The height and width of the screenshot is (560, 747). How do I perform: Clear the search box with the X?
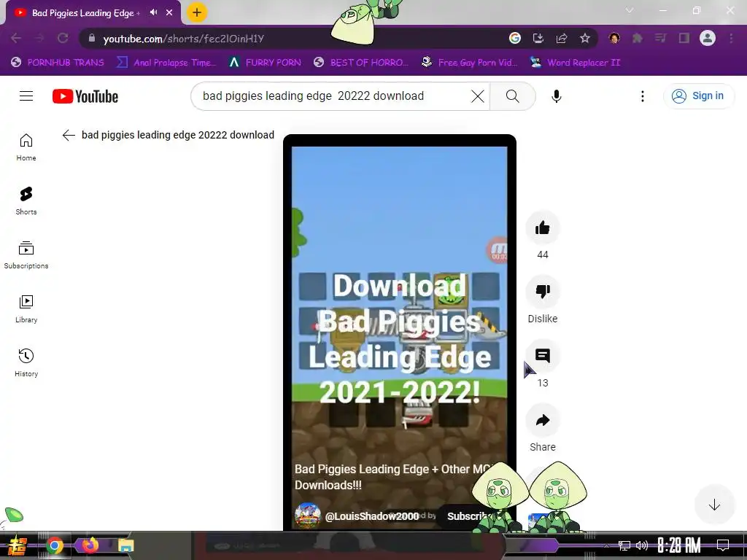click(x=477, y=96)
